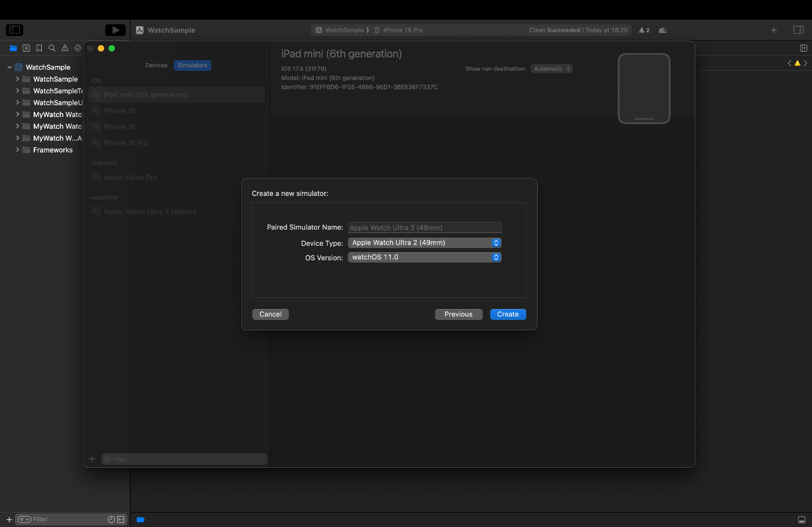This screenshot has width=812, height=527.
Task: Expand the first MyWatch Watc… folder
Action: point(17,114)
